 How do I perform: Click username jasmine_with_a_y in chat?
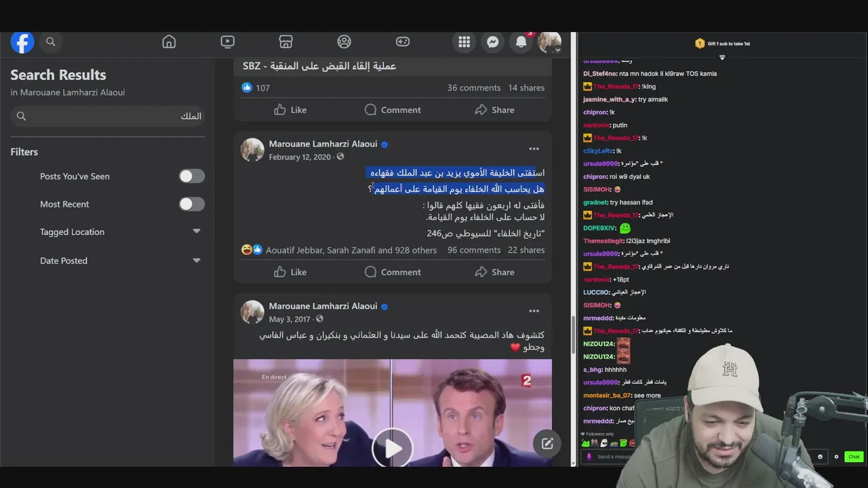tap(609, 99)
